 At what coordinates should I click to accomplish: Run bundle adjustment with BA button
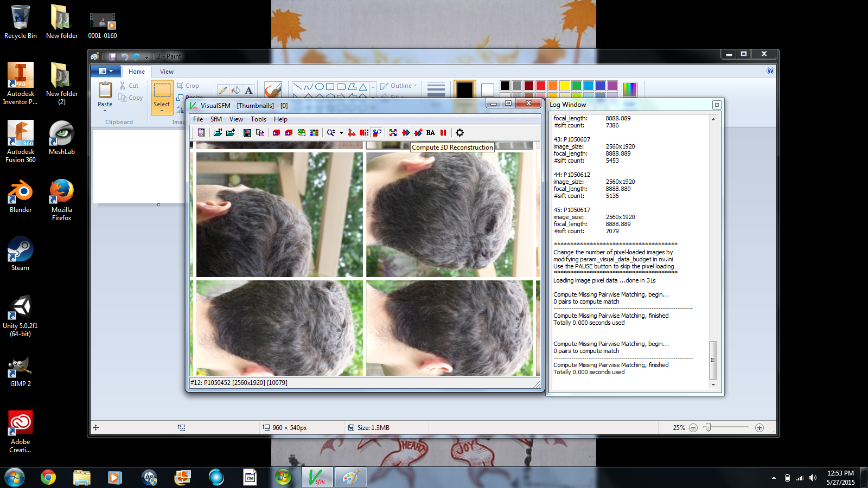(x=431, y=133)
